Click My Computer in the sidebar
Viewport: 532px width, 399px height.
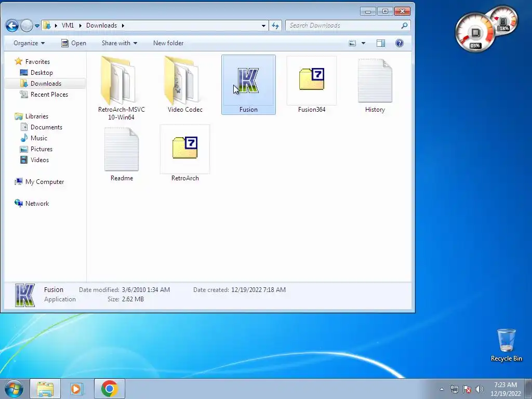(x=45, y=182)
